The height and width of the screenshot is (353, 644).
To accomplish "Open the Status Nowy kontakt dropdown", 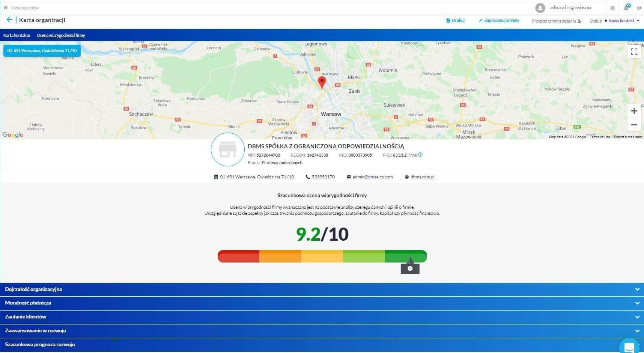I will pos(621,21).
